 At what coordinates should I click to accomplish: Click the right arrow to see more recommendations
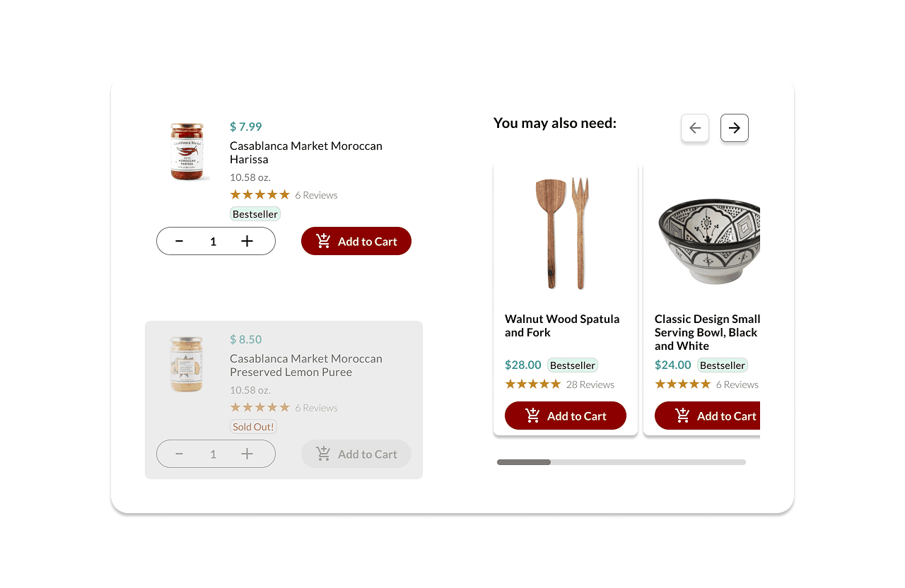point(734,128)
